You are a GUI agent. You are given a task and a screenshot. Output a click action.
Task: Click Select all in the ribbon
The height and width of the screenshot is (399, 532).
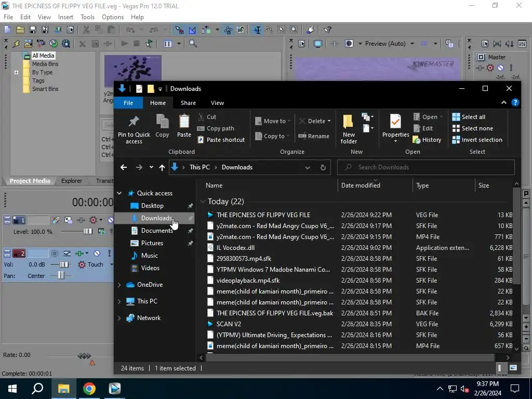point(469,117)
